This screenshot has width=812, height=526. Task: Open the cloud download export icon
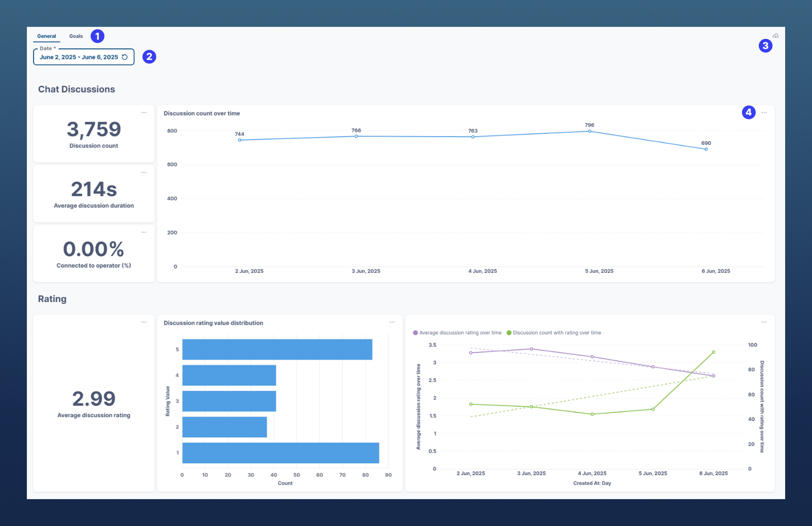click(x=776, y=35)
